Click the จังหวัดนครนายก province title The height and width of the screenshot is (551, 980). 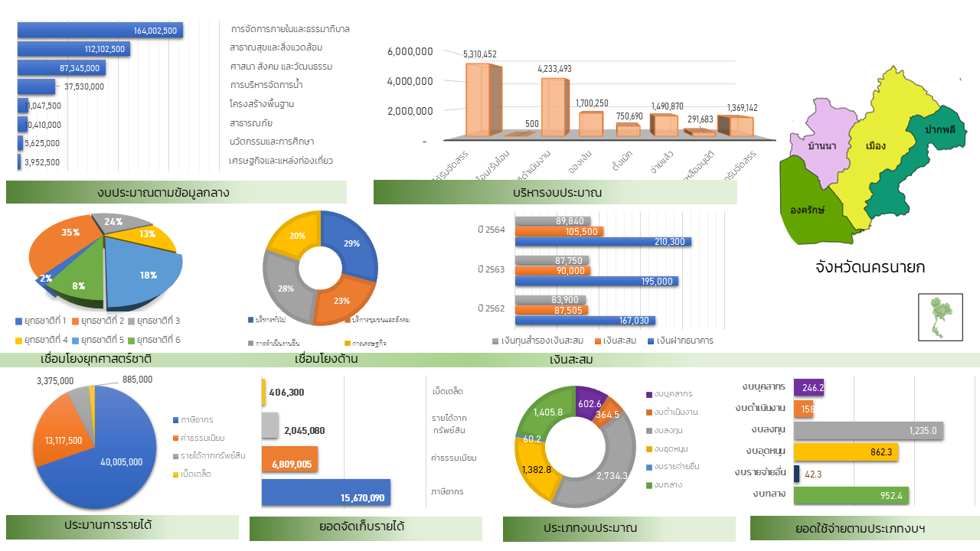tap(871, 267)
